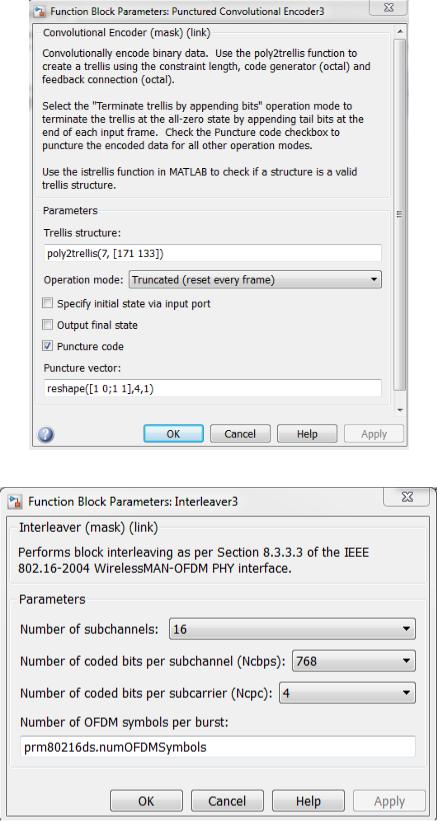Click Help in the Interleaver3 dialog
The height and width of the screenshot is (821, 437).
click(x=308, y=801)
